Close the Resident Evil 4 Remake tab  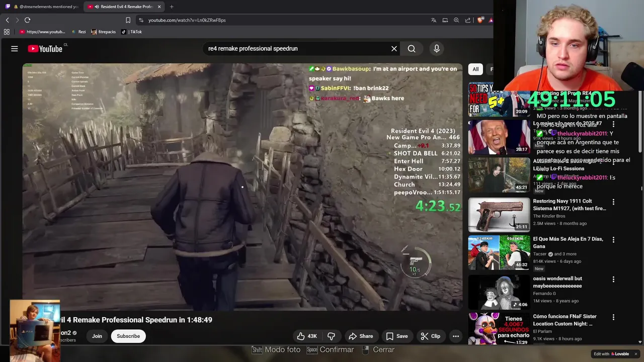pyautogui.click(x=159, y=7)
